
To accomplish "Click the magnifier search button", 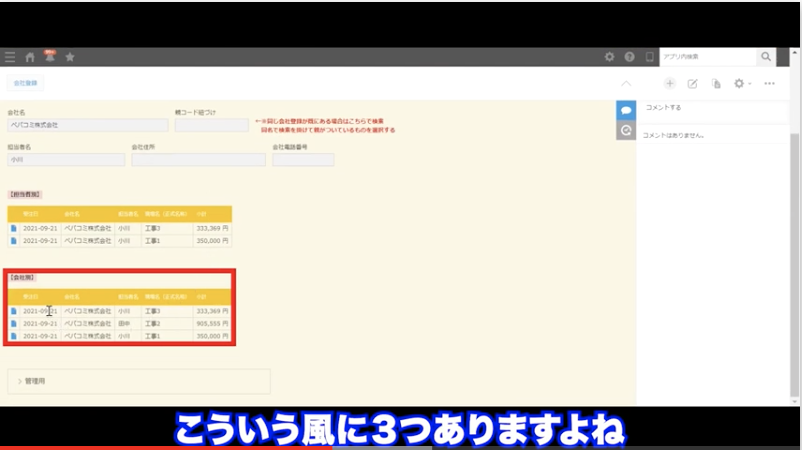I will click(x=766, y=57).
